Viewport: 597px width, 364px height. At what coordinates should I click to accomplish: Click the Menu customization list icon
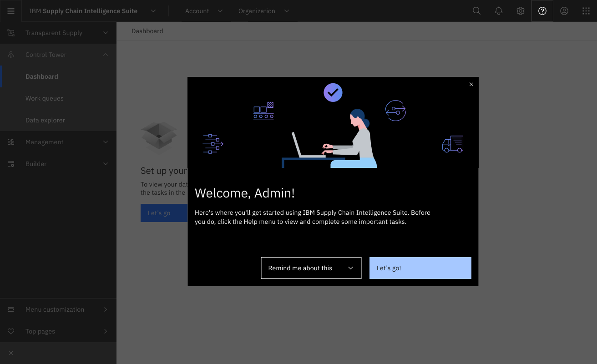11,309
